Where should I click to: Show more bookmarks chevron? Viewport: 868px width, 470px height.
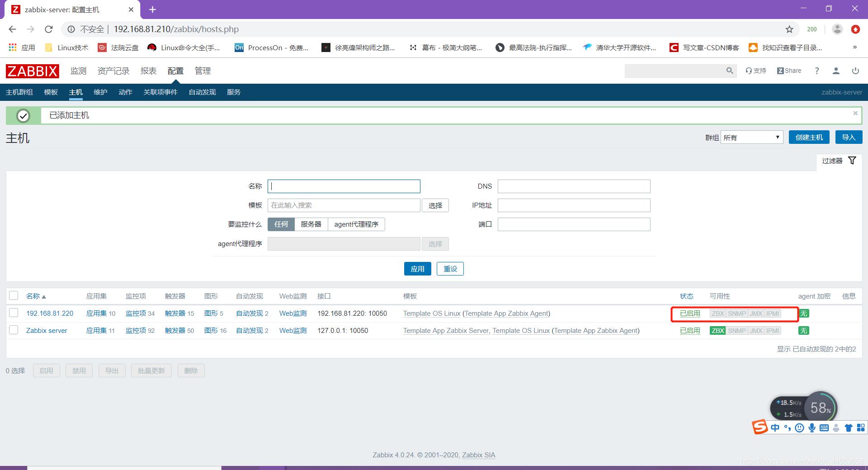(854, 47)
